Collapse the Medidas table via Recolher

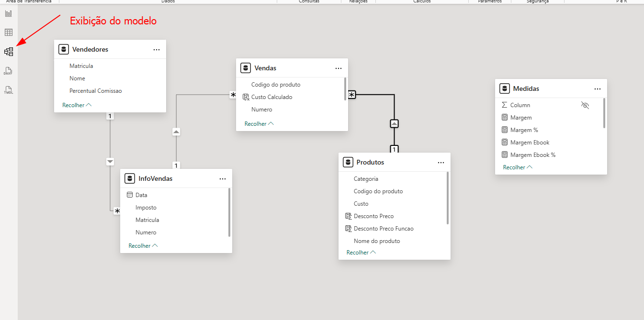click(x=518, y=167)
